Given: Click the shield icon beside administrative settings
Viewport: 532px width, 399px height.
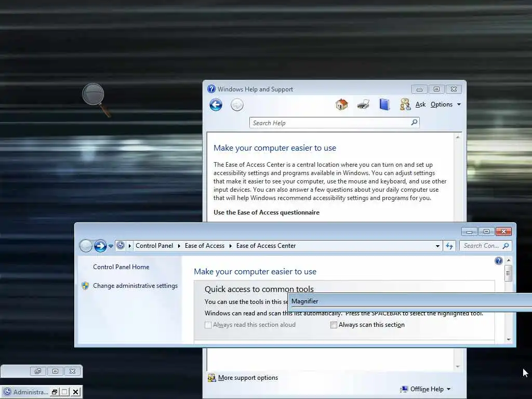Looking at the screenshot, I should click(x=85, y=286).
